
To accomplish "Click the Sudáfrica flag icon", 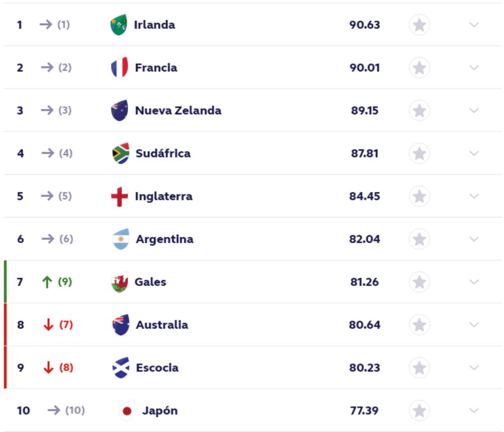I will [x=120, y=153].
